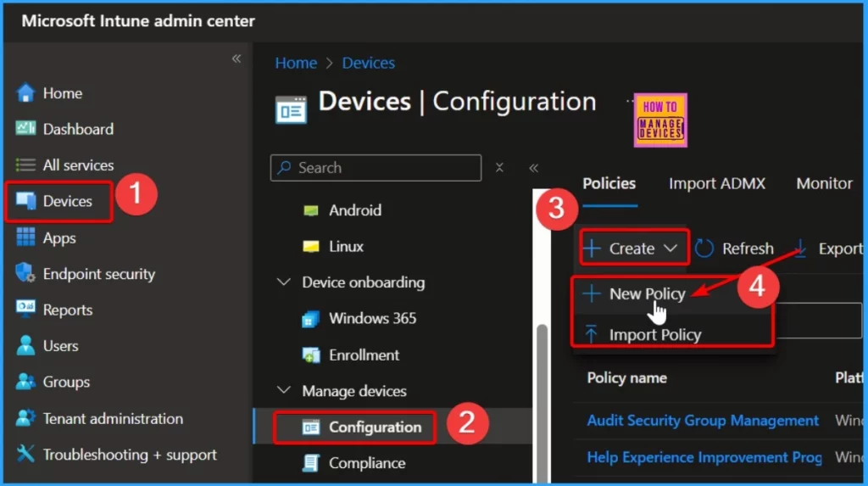Open Users in the sidebar
The width and height of the screenshot is (868, 486).
(x=47, y=346)
